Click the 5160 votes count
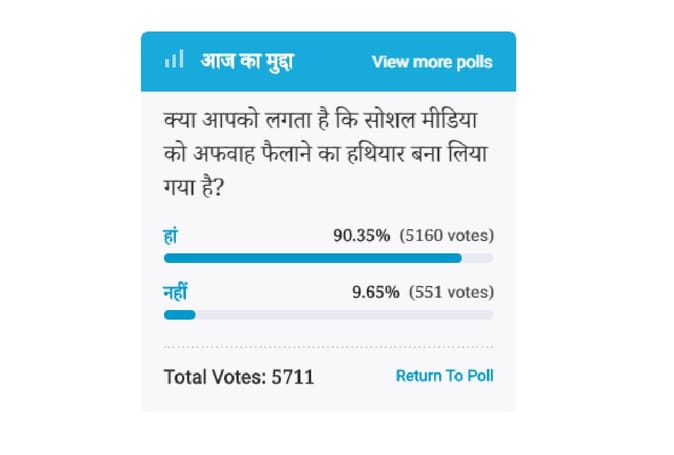 tap(447, 235)
